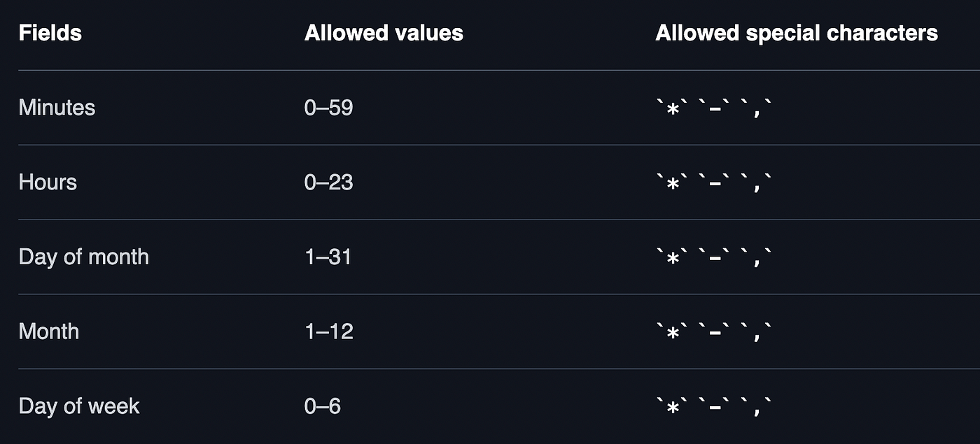This screenshot has width=980, height=444.
Task: Select the Day of month cell
Action: click(x=84, y=257)
